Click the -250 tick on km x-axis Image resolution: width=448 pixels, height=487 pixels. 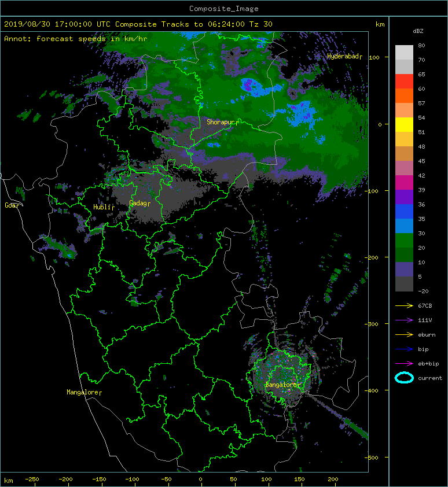[x=32, y=479]
